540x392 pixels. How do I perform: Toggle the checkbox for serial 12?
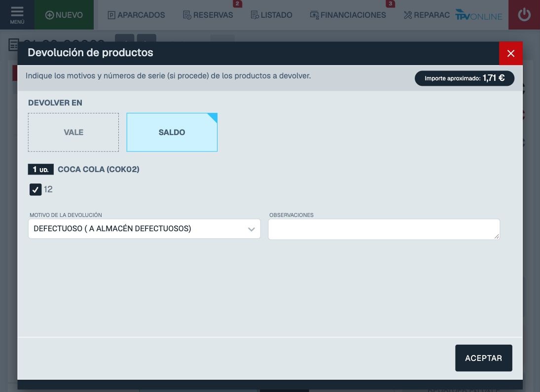tap(36, 189)
